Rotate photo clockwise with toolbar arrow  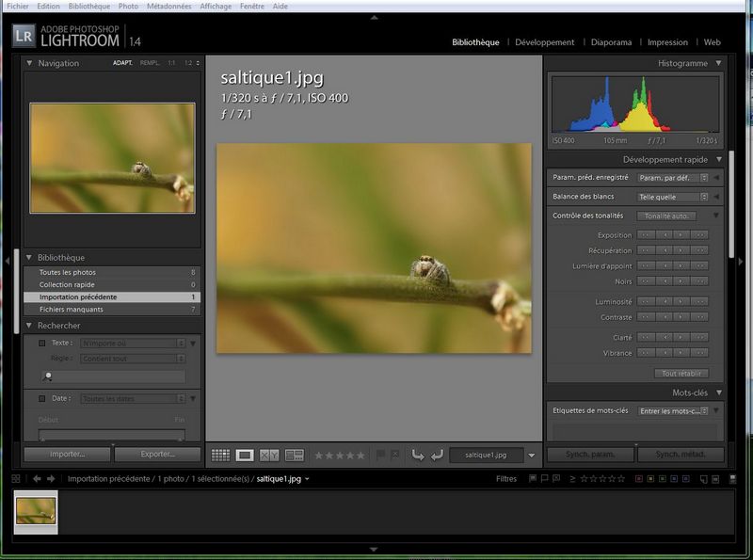437,456
